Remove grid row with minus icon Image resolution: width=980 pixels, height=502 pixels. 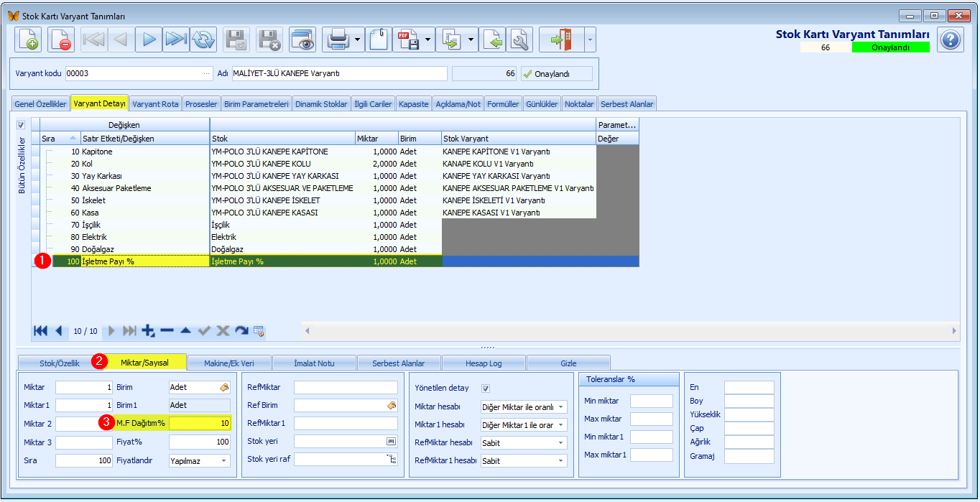tap(167, 331)
